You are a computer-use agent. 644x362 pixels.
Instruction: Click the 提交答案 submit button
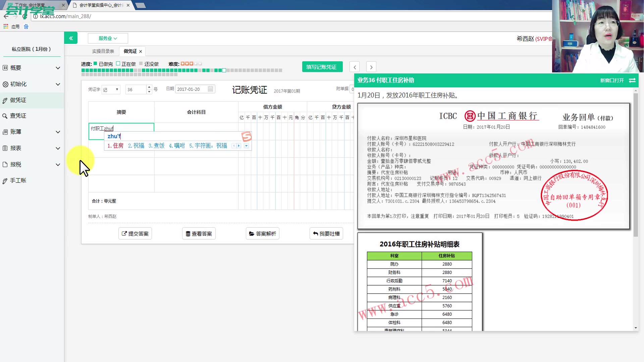coord(135,233)
